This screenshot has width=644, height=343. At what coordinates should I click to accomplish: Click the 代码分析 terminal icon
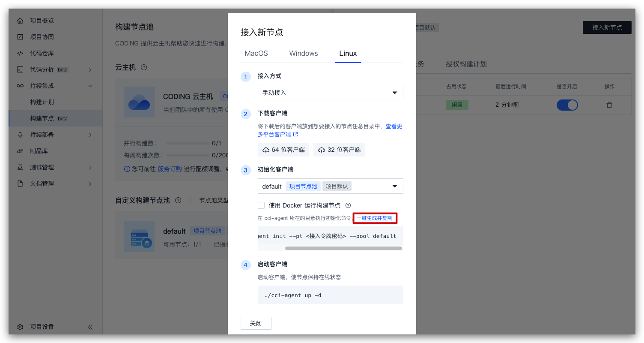pyautogui.click(x=20, y=69)
